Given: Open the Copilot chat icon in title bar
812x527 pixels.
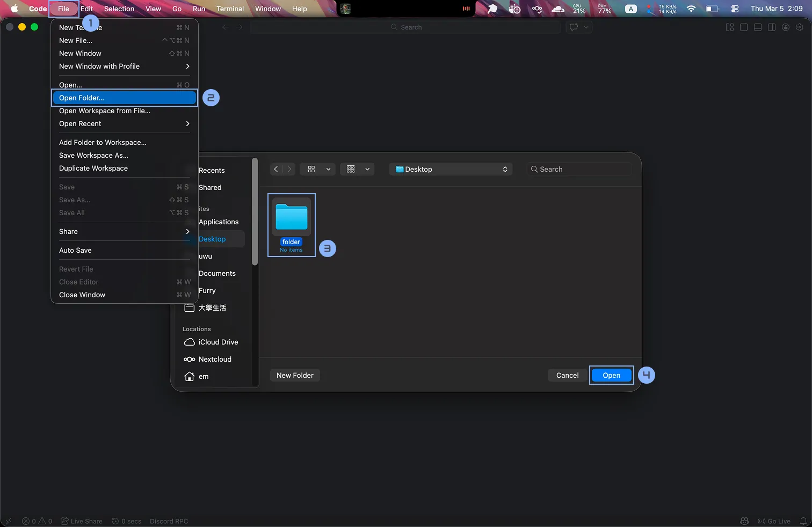Looking at the screenshot, I should pyautogui.click(x=574, y=27).
